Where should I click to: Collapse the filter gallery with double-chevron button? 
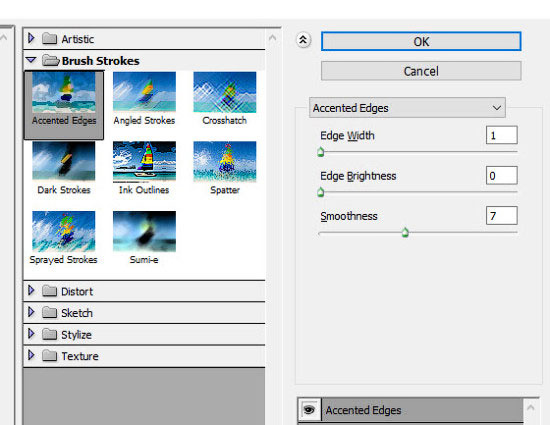(303, 40)
